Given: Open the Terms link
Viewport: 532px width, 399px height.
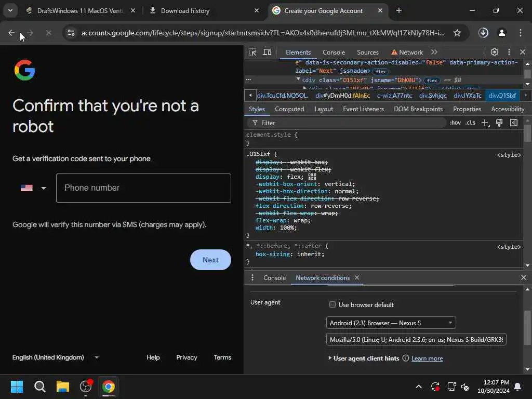Looking at the screenshot, I should tap(222, 357).
